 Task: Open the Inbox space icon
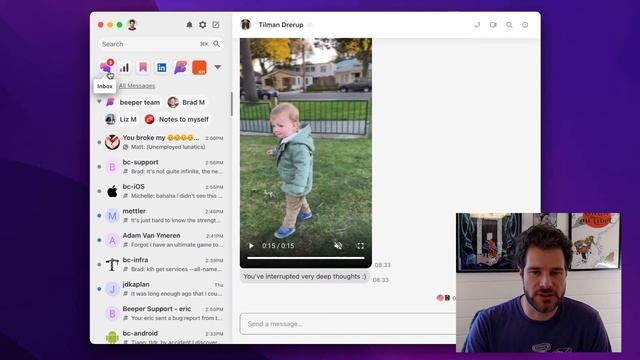(x=106, y=67)
